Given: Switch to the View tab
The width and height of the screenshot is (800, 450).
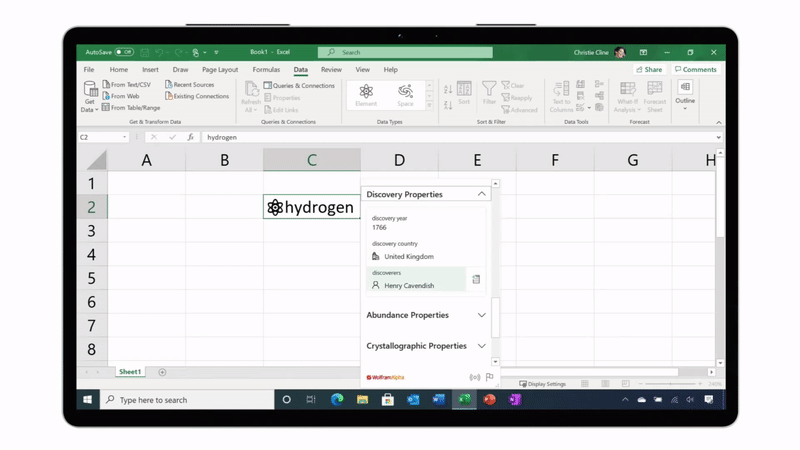Looking at the screenshot, I should coord(362,69).
